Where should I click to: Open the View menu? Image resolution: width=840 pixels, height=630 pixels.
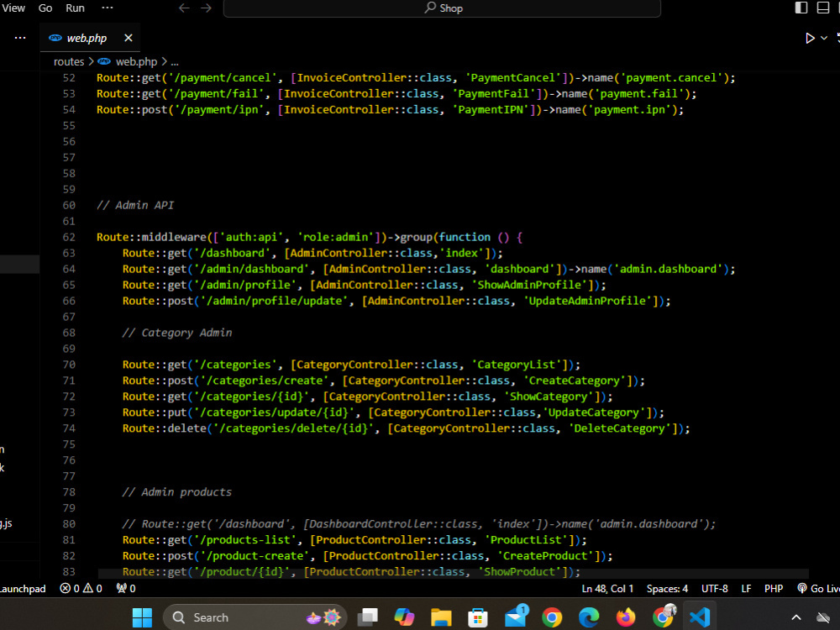tap(13, 8)
